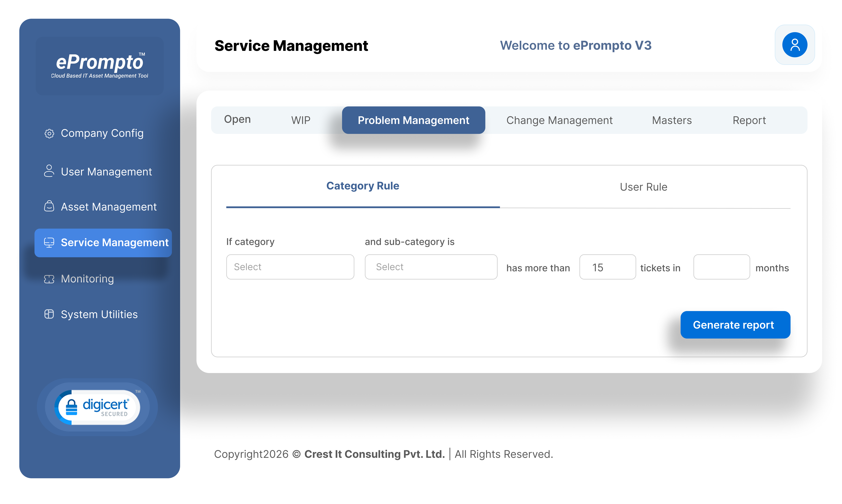The height and width of the screenshot is (504, 842).
Task: Click the Monitoring ticket icon
Action: coord(49,279)
